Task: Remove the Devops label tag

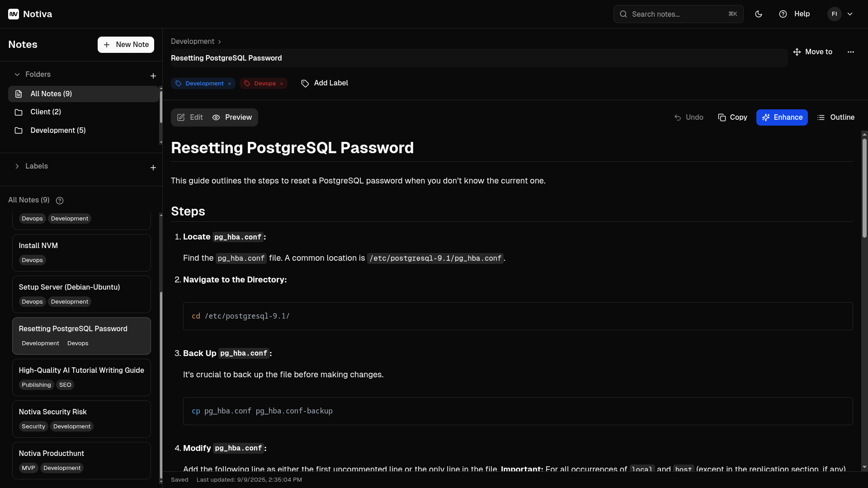Action: tap(282, 84)
